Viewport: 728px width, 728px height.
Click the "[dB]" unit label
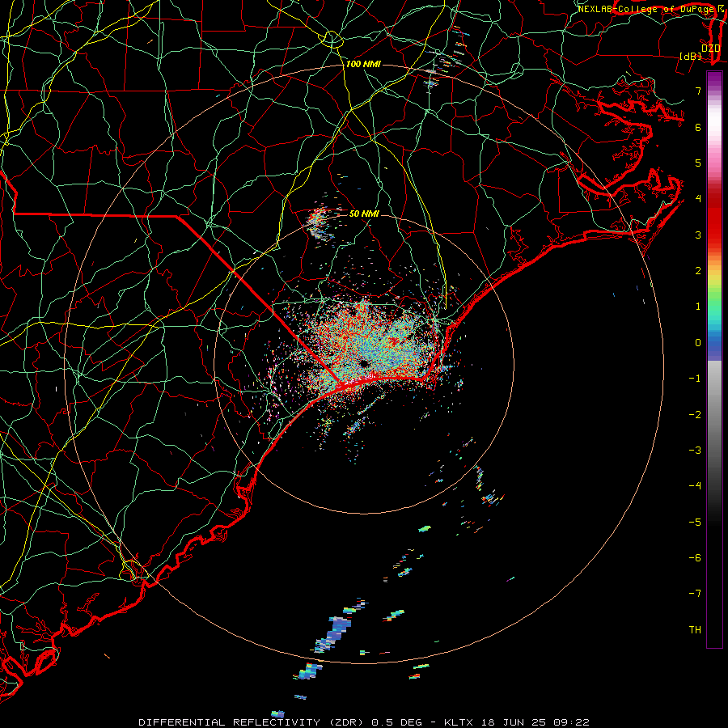(691, 57)
